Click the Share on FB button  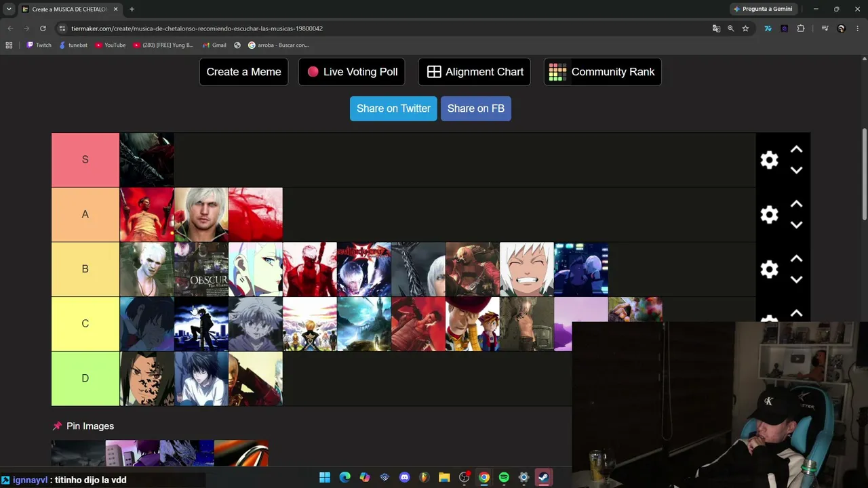click(476, 108)
